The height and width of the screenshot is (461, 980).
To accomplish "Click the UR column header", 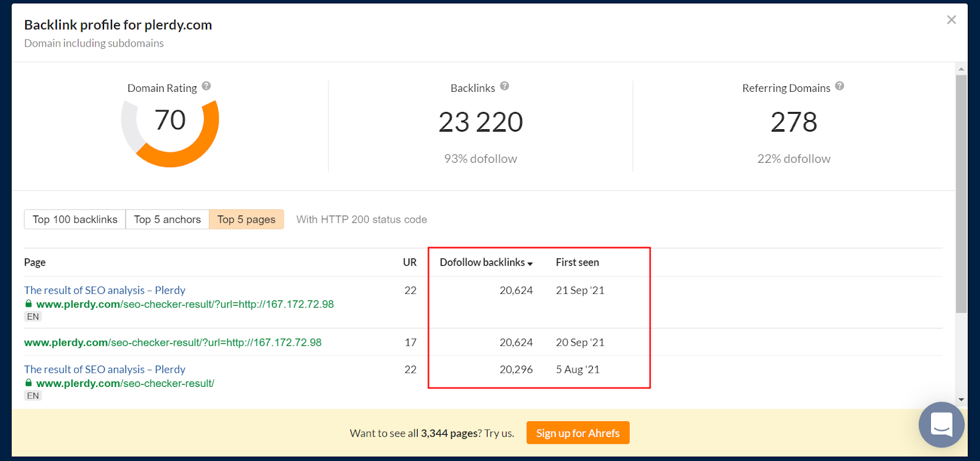I will pos(410,262).
